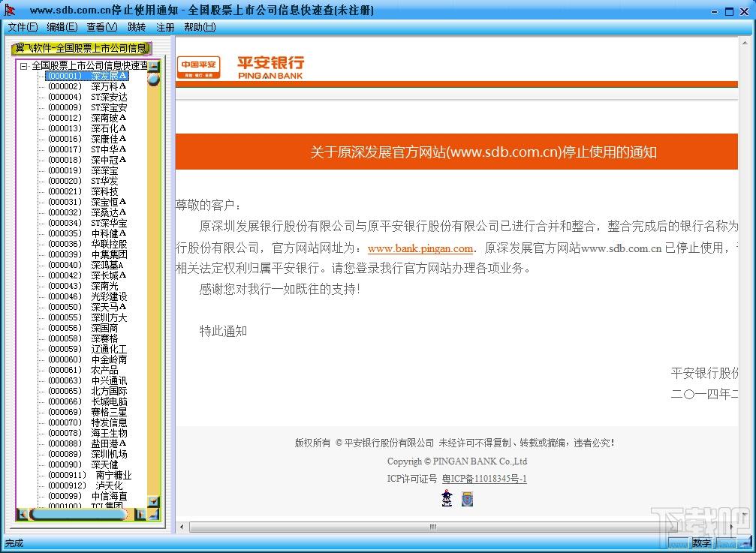
Task: Select stock (000036) 华联控股
Action: (88, 244)
